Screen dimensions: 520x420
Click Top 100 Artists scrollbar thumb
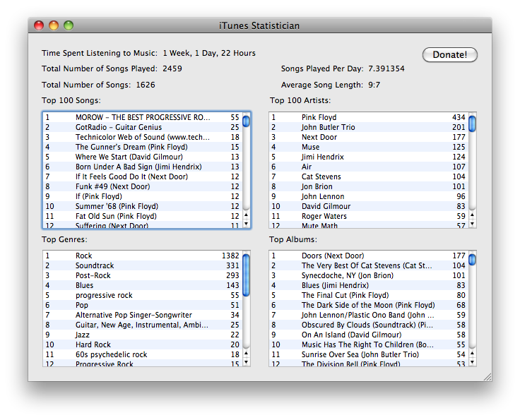pos(472,124)
